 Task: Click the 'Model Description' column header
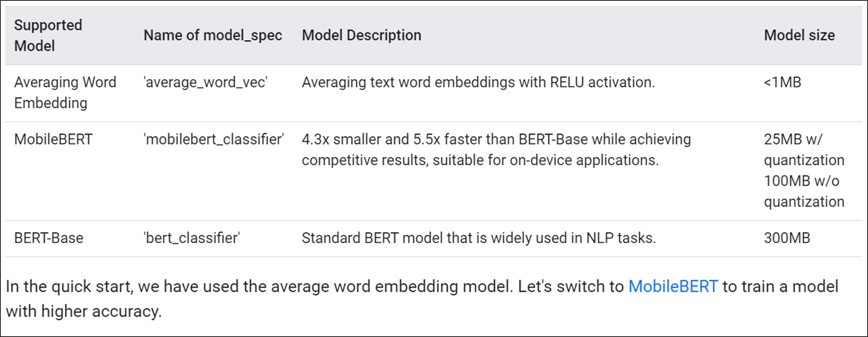click(362, 35)
